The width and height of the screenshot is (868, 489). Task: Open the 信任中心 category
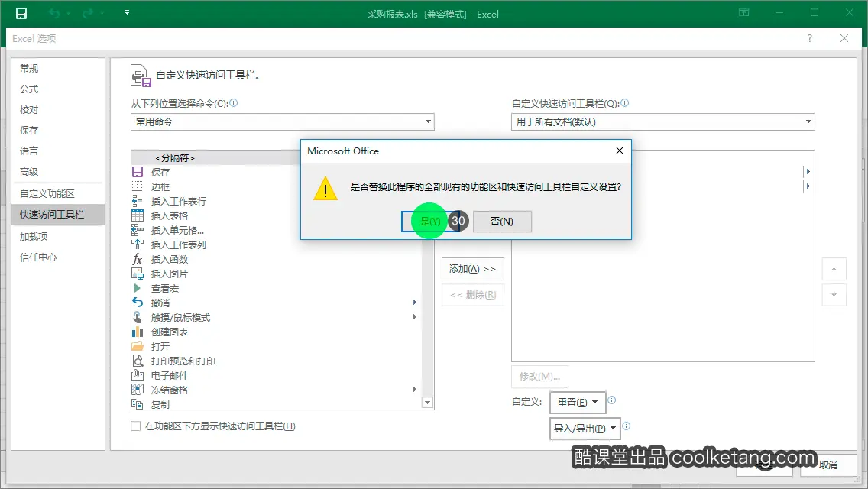(x=38, y=257)
